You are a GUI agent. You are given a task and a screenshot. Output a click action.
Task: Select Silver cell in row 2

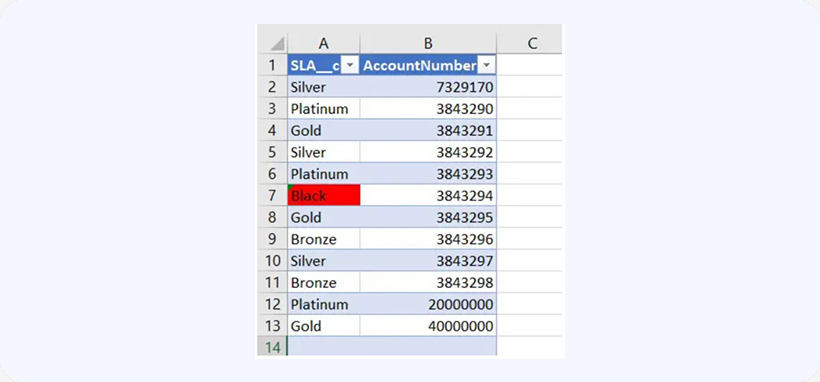point(324,87)
